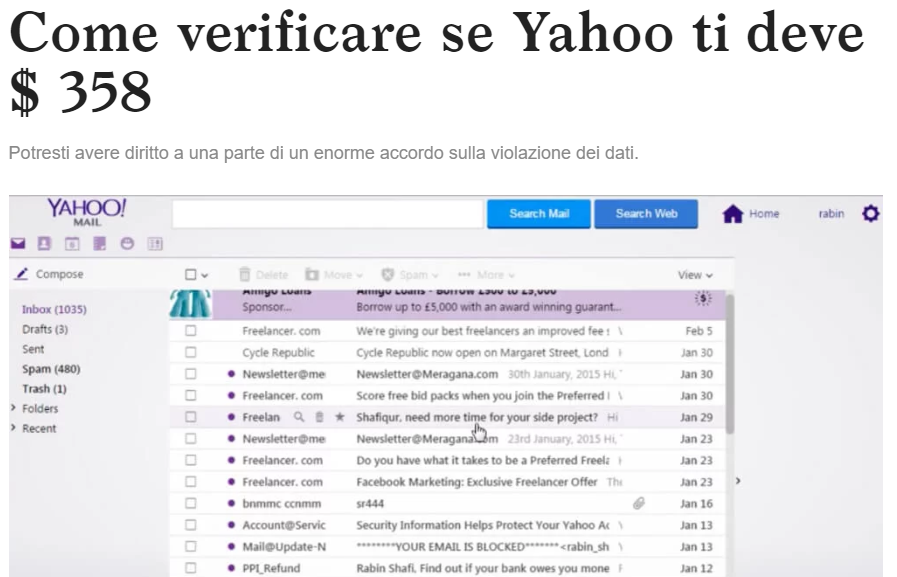Open the Yahoo Mail logo
897x577 pixels.
pos(86,212)
